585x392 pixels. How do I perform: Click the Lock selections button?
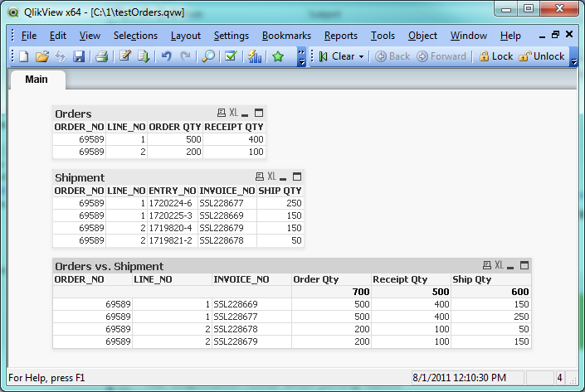[x=495, y=56]
